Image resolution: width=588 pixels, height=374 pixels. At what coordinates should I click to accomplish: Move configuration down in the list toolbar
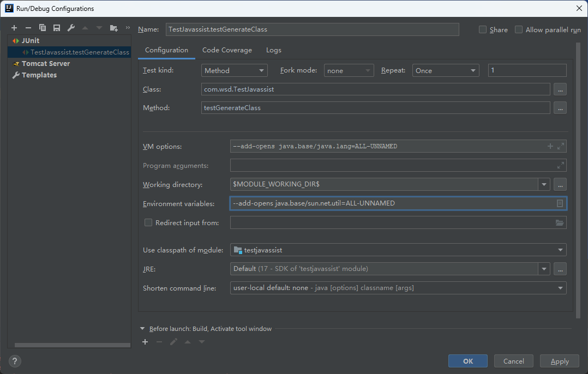click(x=99, y=28)
